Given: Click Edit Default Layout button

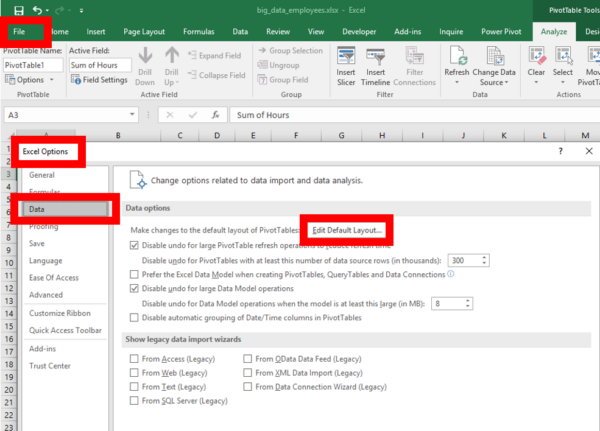Looking at the screenshot, I should pyautogui.click(x=347, y=230).
